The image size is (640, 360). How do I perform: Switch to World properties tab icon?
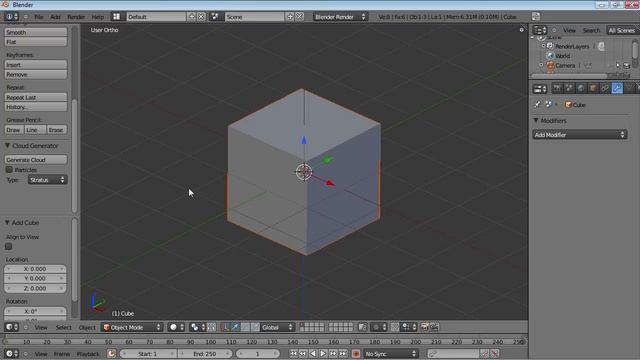coord(581,88)
